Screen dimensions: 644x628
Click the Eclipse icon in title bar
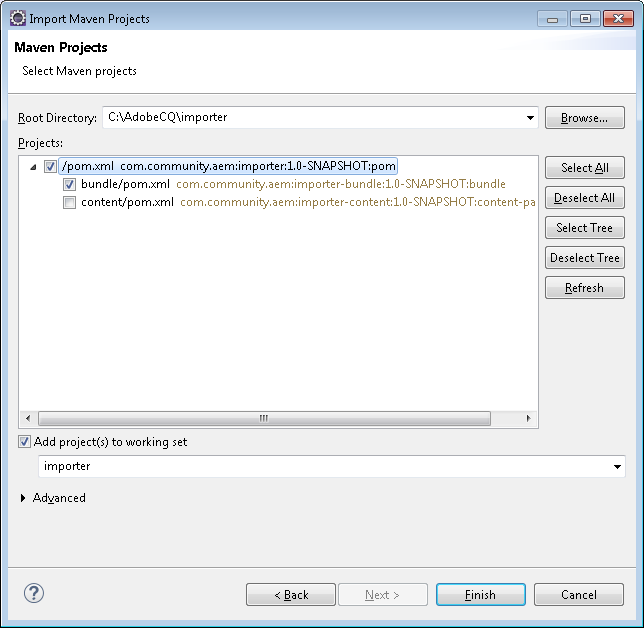tap(18, 18)
